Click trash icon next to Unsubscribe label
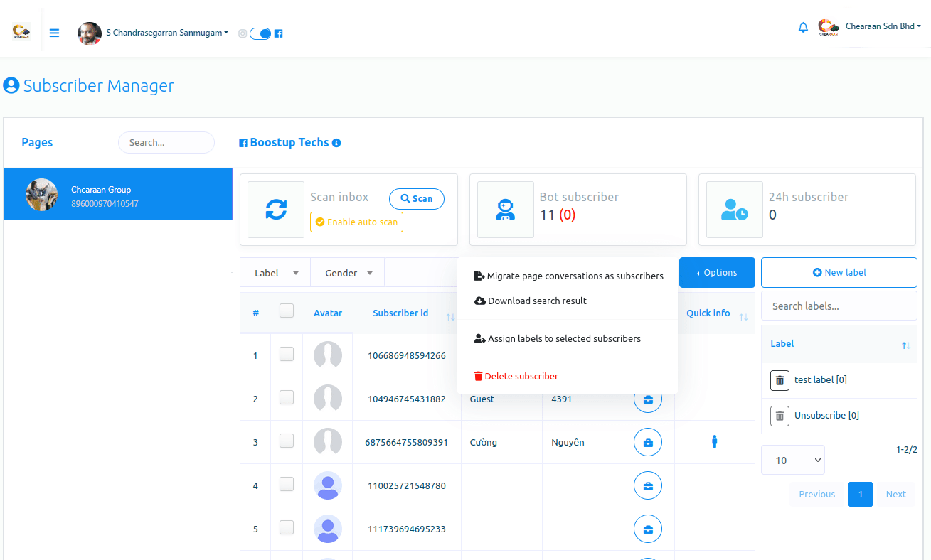The height and width of the screenshot is (560, 931). click(780, 416)
